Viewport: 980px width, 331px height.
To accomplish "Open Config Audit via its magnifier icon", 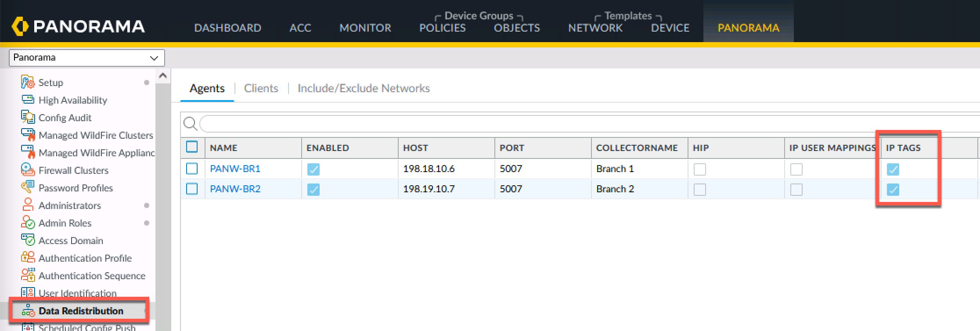I will click(28, 117).
